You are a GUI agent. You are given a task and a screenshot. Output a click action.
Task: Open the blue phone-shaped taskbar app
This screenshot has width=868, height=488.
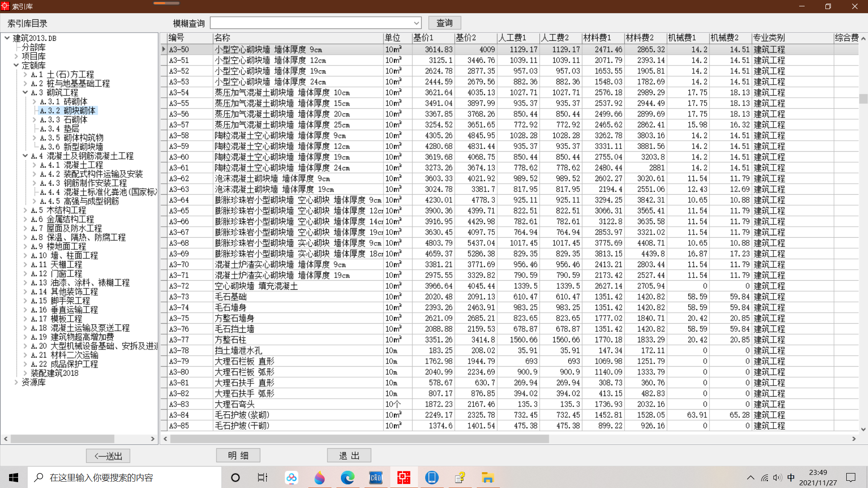pos(432,477)
